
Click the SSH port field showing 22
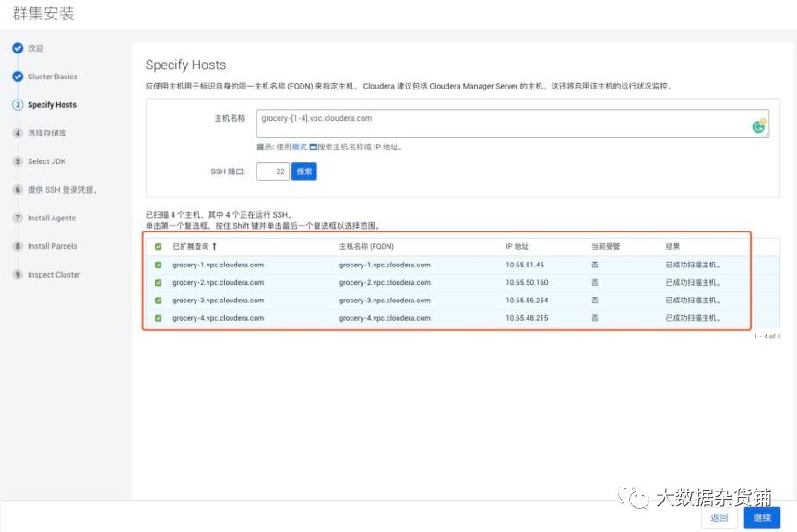point(273,171)
